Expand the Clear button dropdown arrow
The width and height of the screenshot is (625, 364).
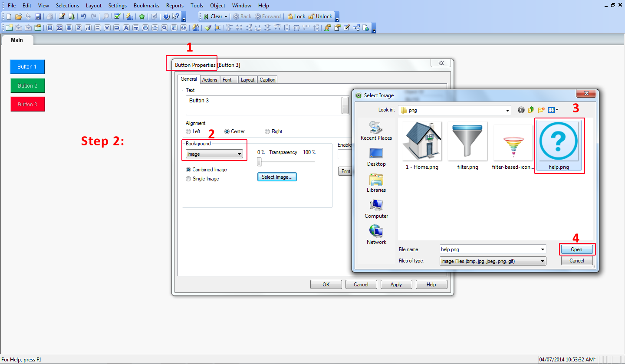[226, 16]
